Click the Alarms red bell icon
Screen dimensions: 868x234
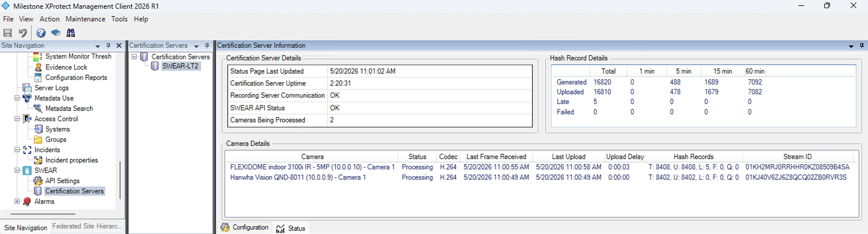(27, 202)
